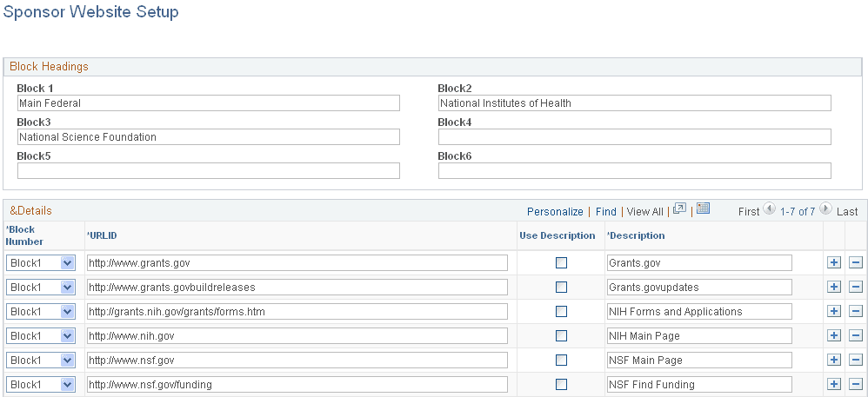Enable Use Description for Grants.gov
The height and width of the screenshot is (397, 868).
point(561,262)
